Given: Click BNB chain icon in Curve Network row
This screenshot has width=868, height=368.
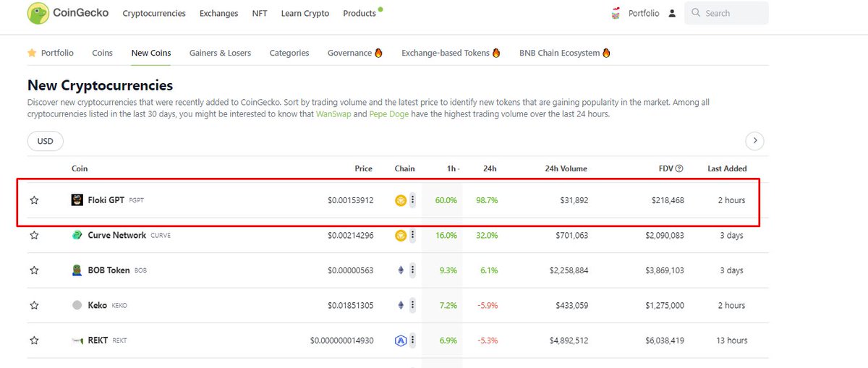Looking at the screenshot, I should [x=400, y=235].
